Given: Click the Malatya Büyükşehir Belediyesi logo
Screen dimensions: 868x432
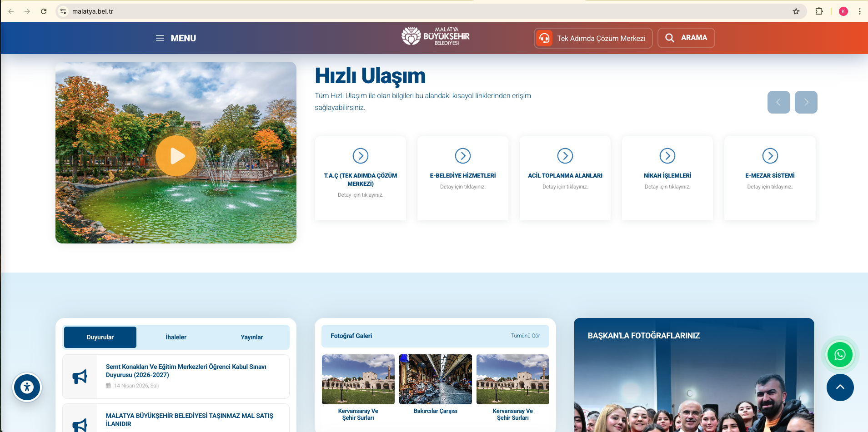Looking at the screenshot, I should [x=435, y=36].
